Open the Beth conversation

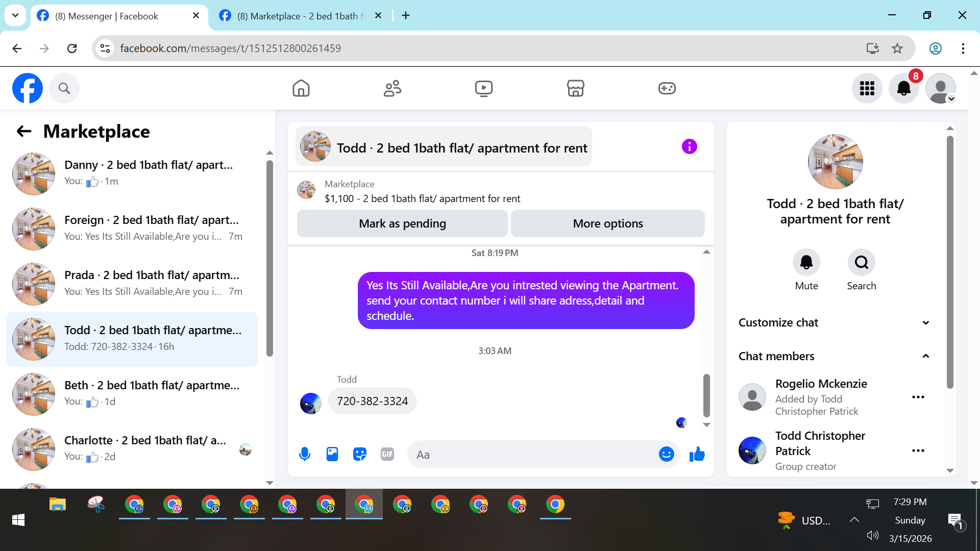pyautogui.click(x=132, y=394)
